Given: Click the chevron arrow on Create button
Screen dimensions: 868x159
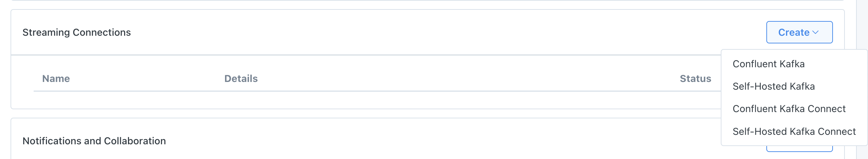Looking at the screenshot, I should coord(815,32).
